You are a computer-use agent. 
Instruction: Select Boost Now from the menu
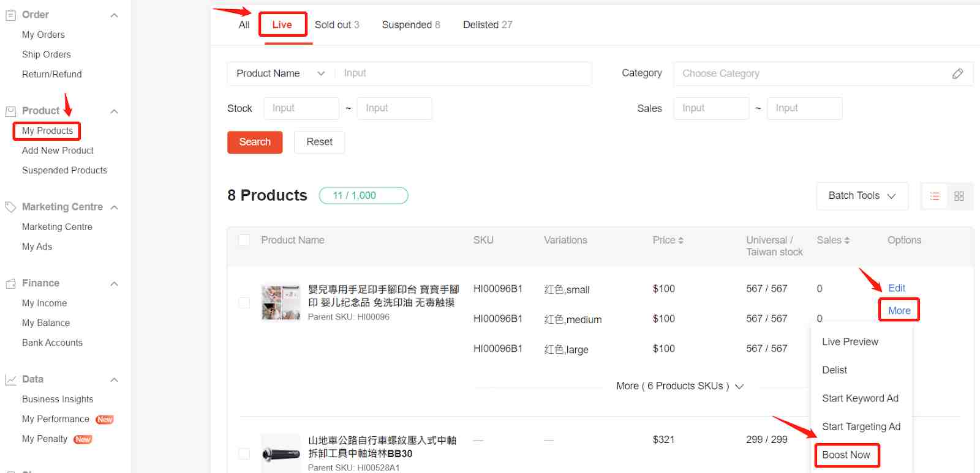point(846,455)
